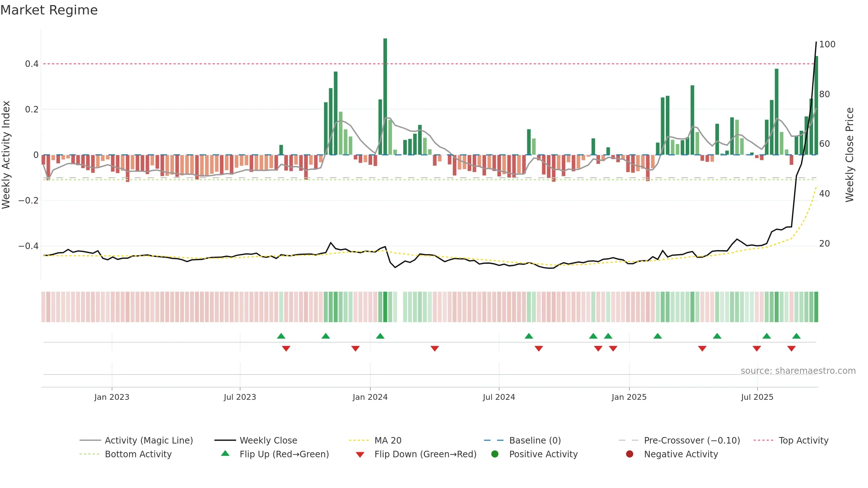The image size is (868, 488).
Task: Click the 0.4 tick on the activity axis
Action: coord(32,64)
